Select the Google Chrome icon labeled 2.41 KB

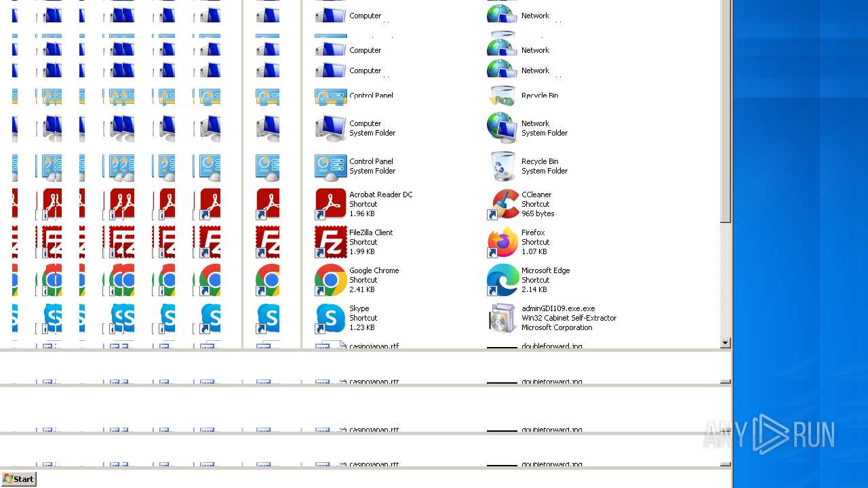331,280
